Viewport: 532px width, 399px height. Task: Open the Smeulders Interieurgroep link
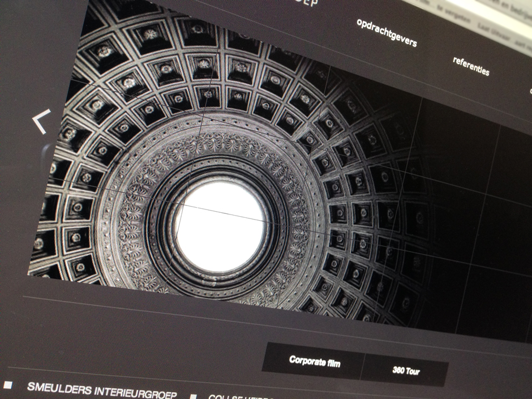pyautogui.click(x=102, y=391)
